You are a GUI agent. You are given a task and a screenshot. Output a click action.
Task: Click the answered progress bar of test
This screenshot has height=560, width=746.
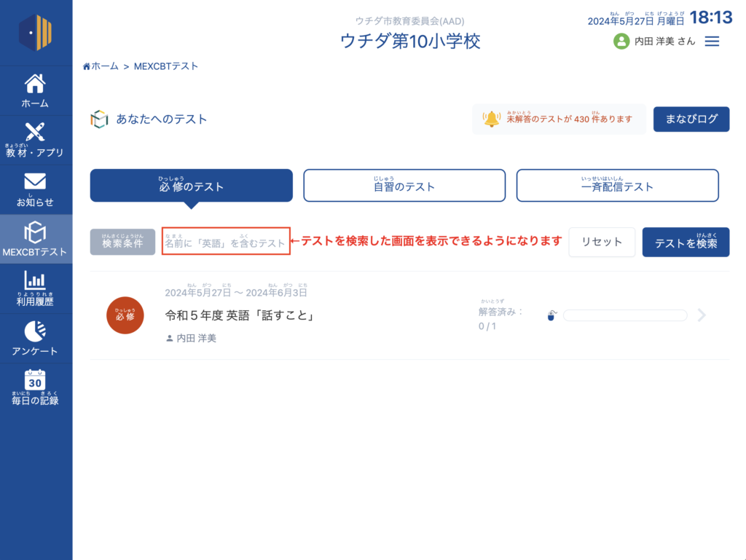pos(624,315)
